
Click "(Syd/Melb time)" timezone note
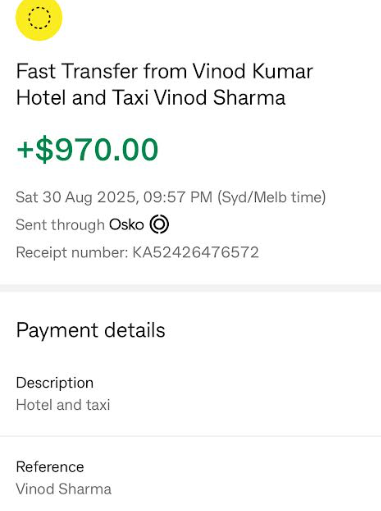click(x=272, y=197)
